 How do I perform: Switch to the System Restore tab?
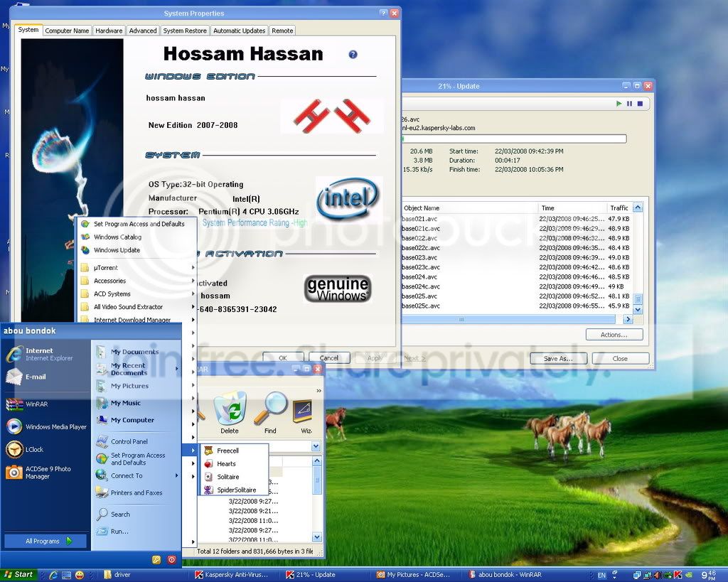[x=185, y=31]
